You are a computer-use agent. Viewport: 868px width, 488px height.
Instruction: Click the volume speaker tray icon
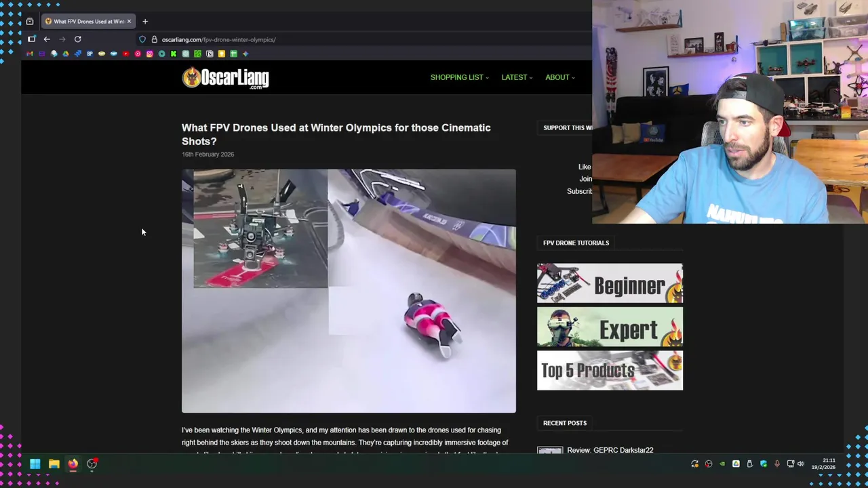(x=800, y=464)
